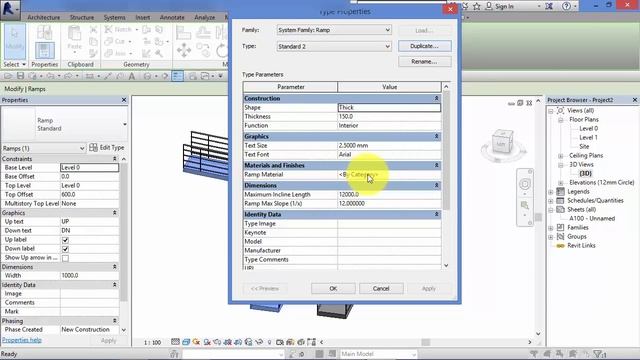
Task: Switch to the Systems ribbon tab
Action: coord(114,18)
